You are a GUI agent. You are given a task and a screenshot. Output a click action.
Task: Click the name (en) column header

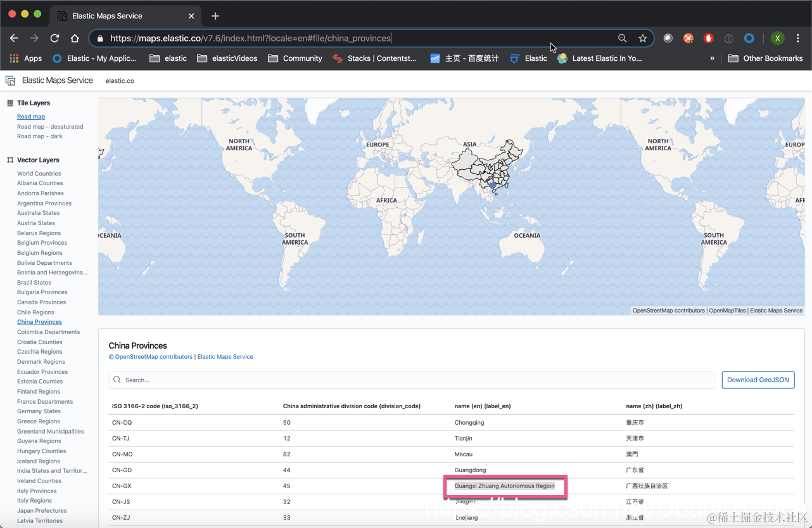483,406
